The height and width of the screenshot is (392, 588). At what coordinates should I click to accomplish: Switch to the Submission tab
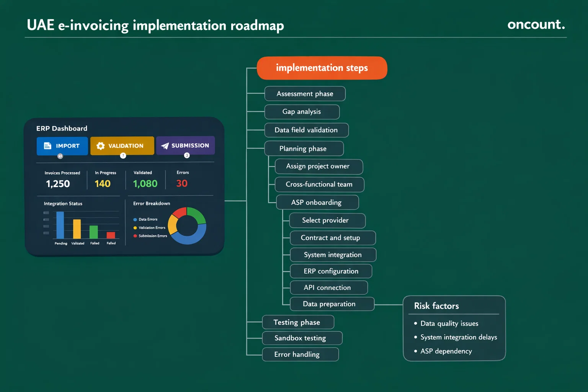click(185, 145)
